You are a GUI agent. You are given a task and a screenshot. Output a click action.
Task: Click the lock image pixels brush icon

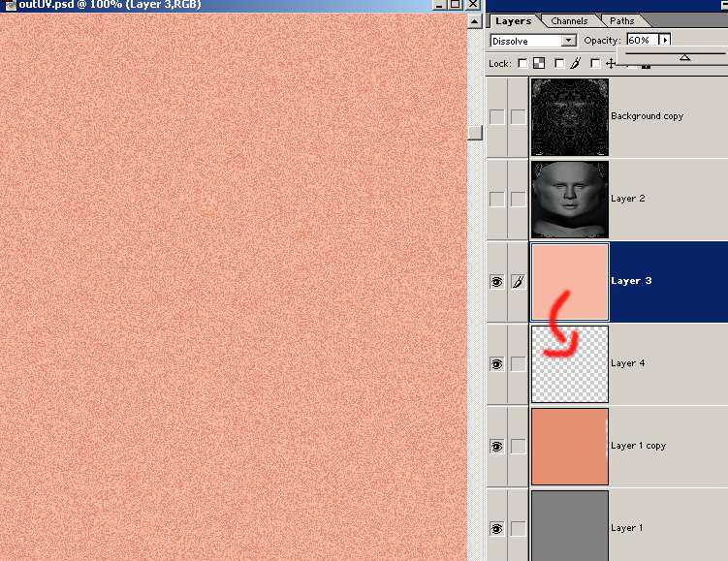coord(575,64)
